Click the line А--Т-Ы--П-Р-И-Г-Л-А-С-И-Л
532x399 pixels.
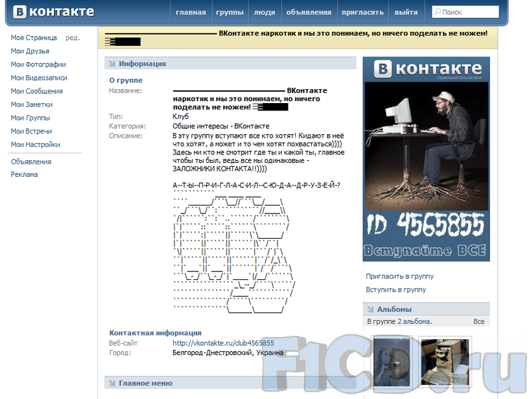click(x=257, y=186)
